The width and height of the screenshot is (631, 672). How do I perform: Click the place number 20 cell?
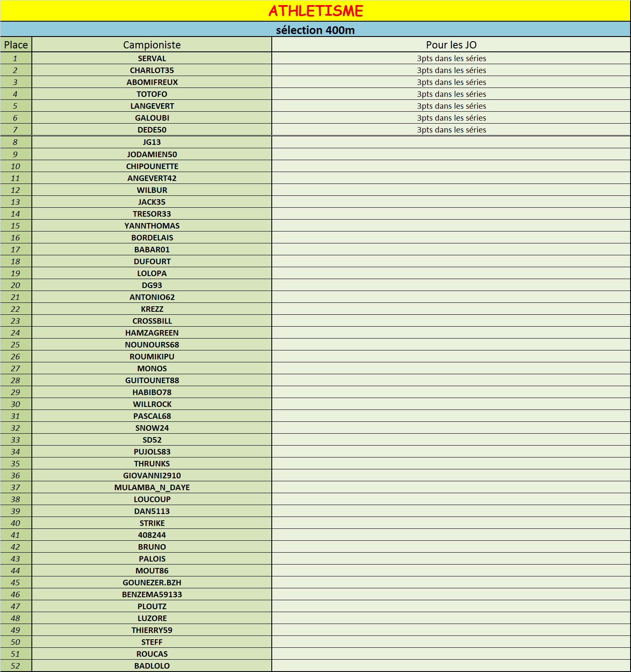16,285
